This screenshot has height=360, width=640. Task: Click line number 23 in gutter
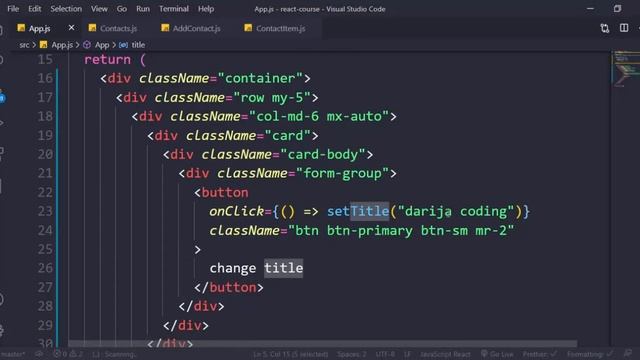coord(45,211)
